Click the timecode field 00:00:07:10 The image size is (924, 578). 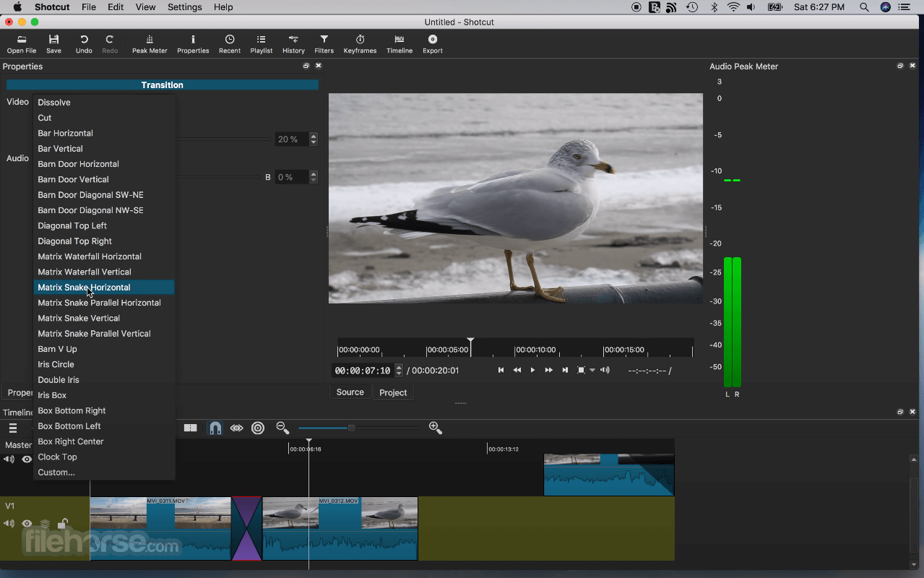pos(363,370)
